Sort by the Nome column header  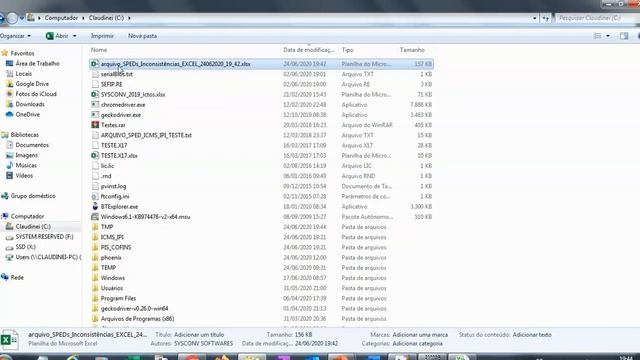pos(99,50)
